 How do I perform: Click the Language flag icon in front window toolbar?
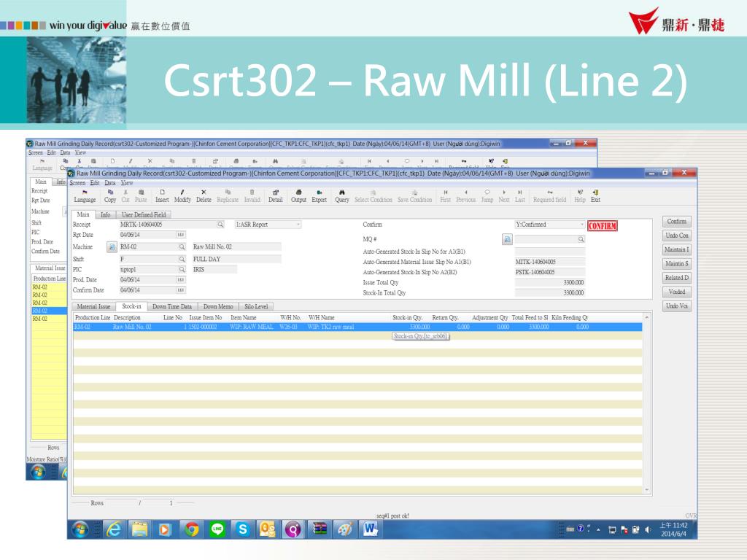coord(85,192)
